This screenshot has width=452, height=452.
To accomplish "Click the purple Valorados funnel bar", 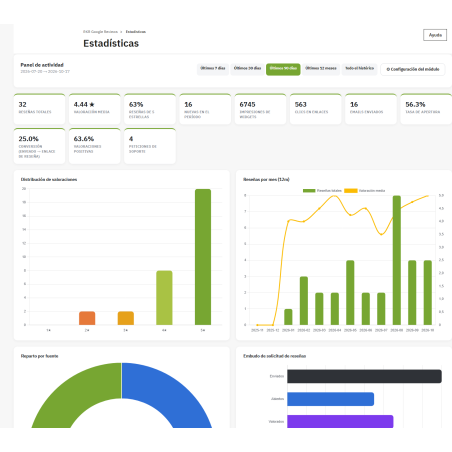I will click(x=340, y=421).
